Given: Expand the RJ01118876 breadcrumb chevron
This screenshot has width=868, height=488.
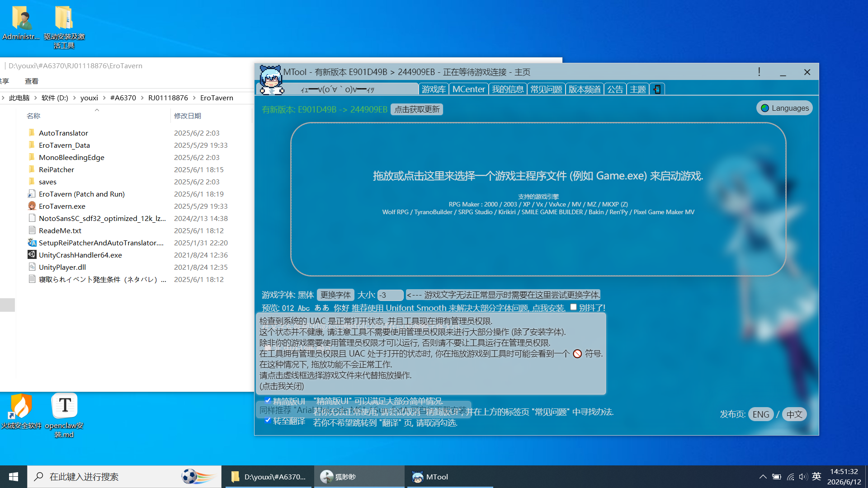Looking at the screenshot, I should click(194, 98).
